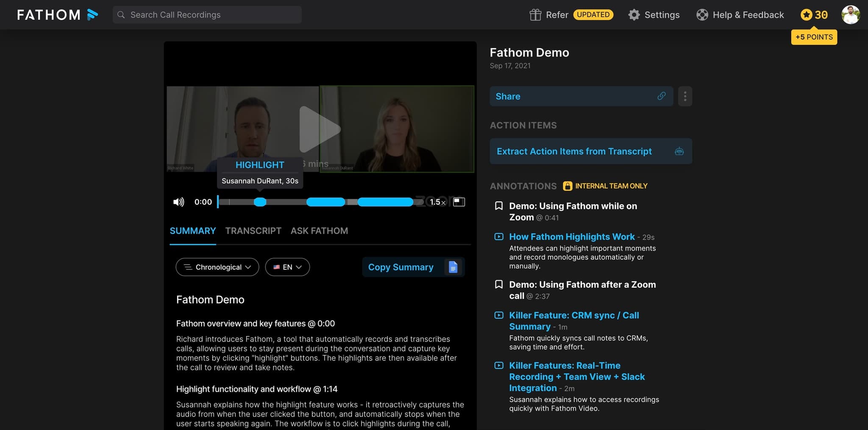Change the 1.5x playback speed
Image resolution: width=868 pixels, height=430 pixels.
coord(437,202)
